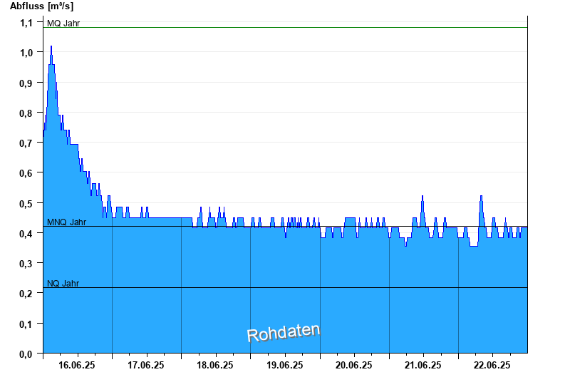Viewport: 570px width, 392px height.
Task: Select the 'MNQ Jahr' reference line label
Action: (x=66, y=222)
